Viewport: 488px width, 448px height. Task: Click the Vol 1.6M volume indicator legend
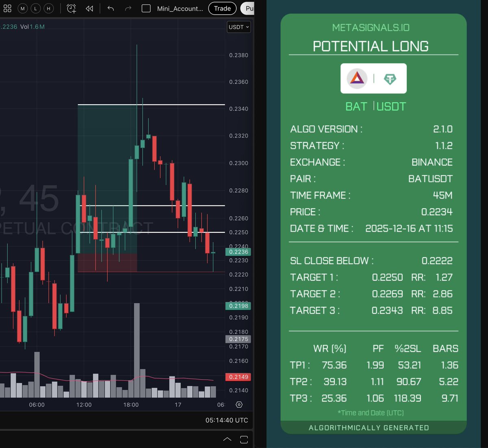tap(33, 27)
